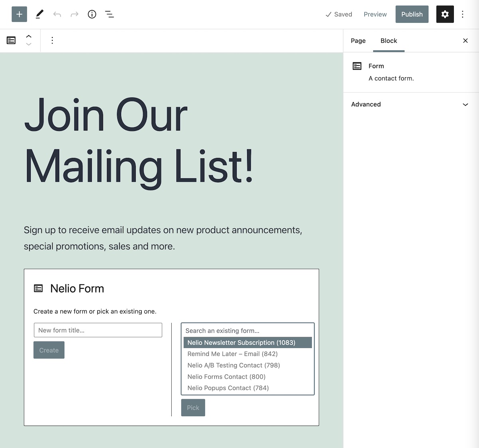Click the Saved status indicator
The height and width of the screenshot is (448, 479).
(x=338, y=14)
